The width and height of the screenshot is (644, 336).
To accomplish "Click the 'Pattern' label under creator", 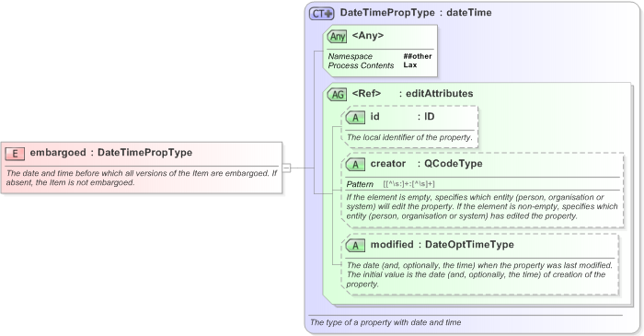I will pyautogui.click(x=360, y=184).
